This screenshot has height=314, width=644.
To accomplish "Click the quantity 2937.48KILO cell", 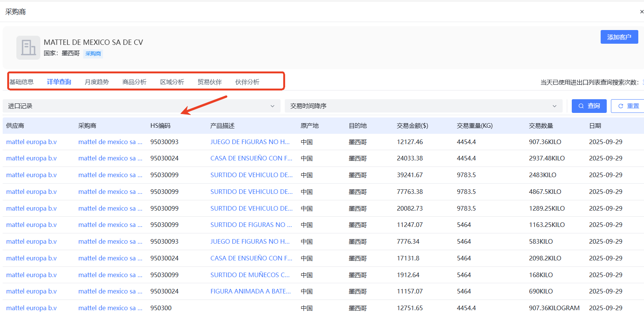I will click(547, 158).
